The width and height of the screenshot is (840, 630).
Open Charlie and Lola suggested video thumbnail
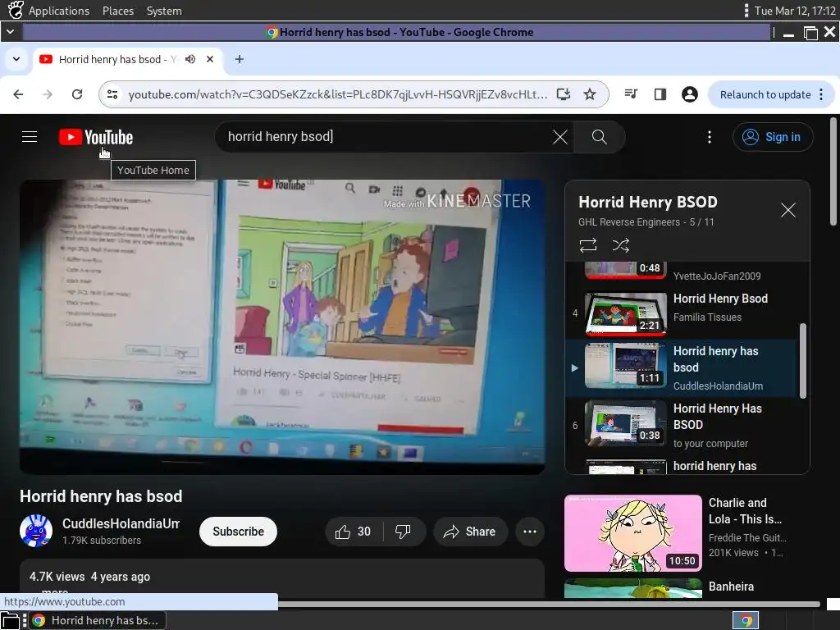[x=632, y=533]
